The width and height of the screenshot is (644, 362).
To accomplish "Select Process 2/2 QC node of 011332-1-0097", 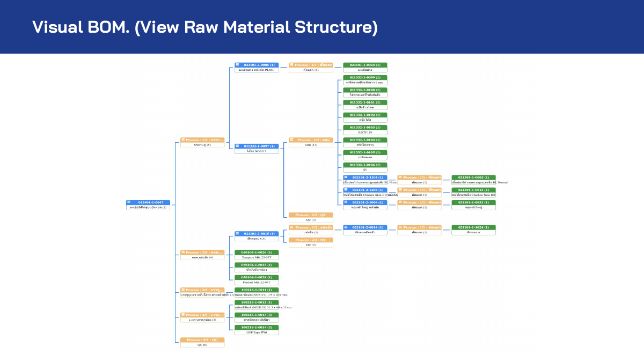I will (311, 217).
